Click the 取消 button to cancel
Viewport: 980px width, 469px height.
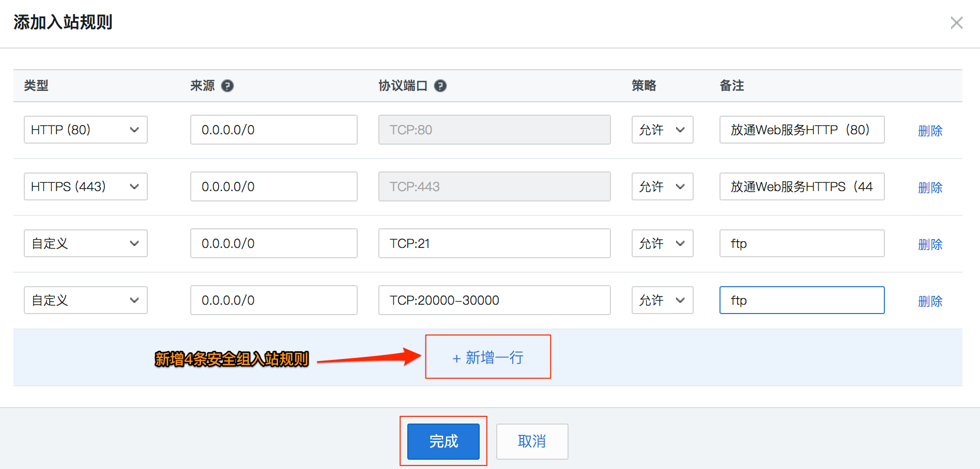532,442
